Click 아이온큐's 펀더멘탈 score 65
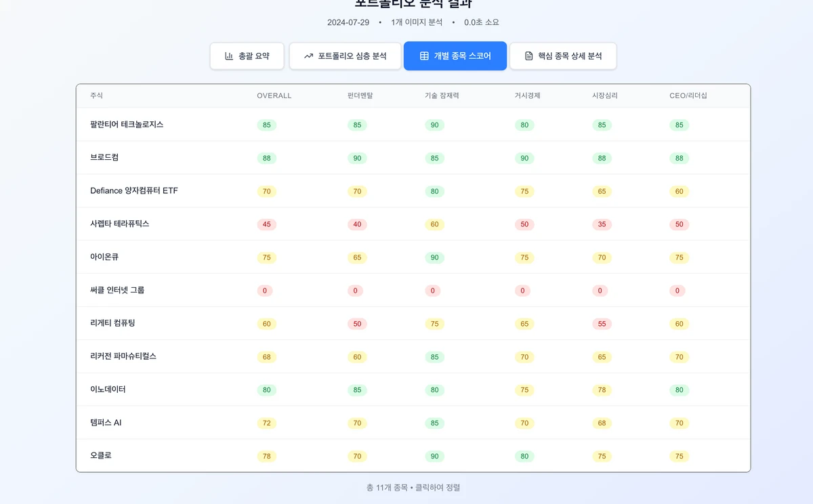The height and width of the screenshot is (504, 813). coord(357,257)
